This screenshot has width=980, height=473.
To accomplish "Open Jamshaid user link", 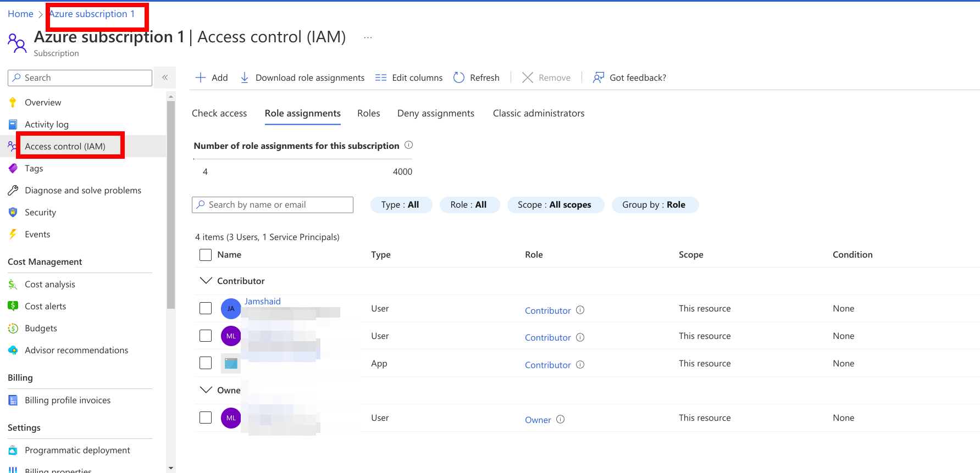I will coord(263,301).
